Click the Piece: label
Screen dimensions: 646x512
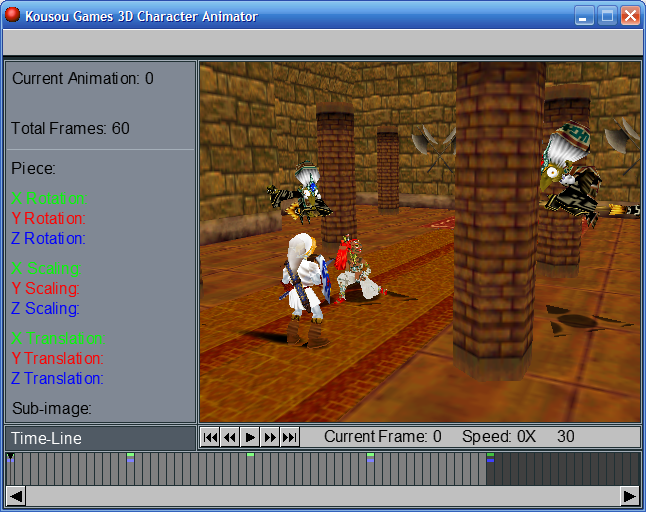(33, 168)
